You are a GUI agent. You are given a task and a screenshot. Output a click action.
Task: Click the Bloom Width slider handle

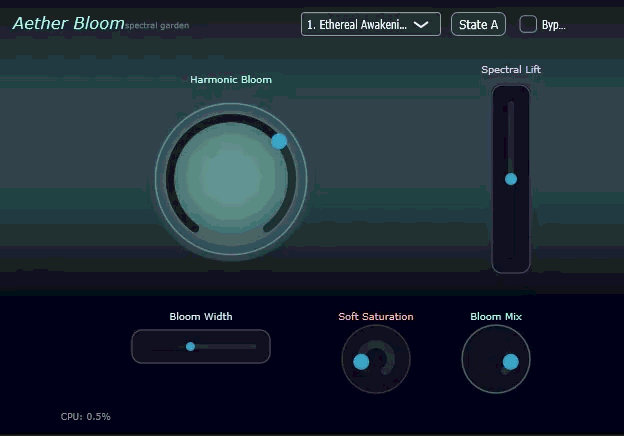pos(191,346)
